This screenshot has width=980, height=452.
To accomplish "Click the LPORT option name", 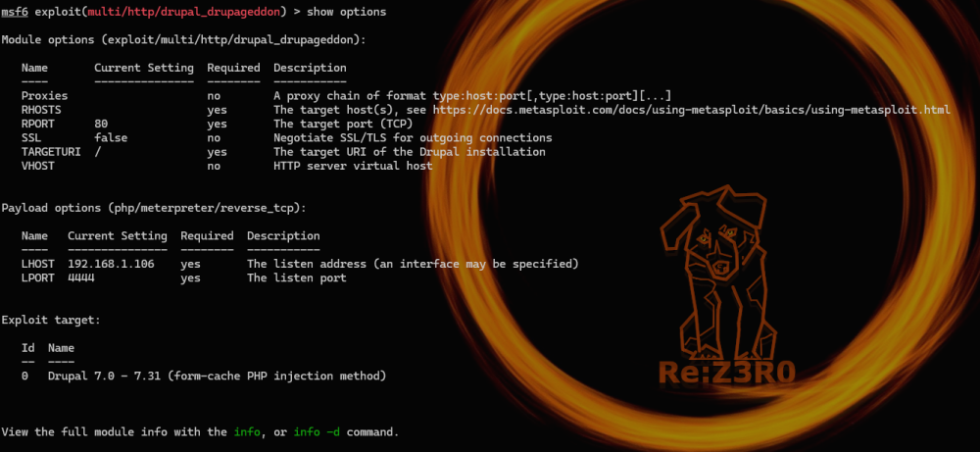I will tap(38, 277).
